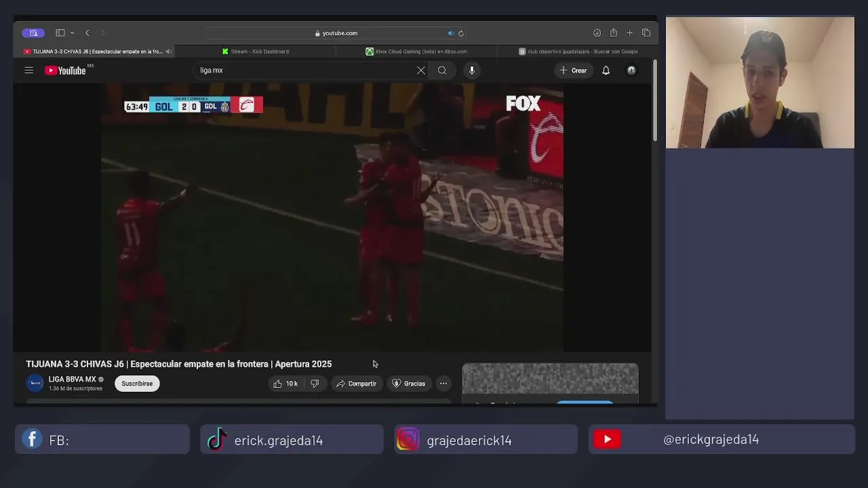Open YouTube notifications bell
Image resolution: width=868 pixels, height=488 pixels.
pyautogui.click(x=606, y=70)
